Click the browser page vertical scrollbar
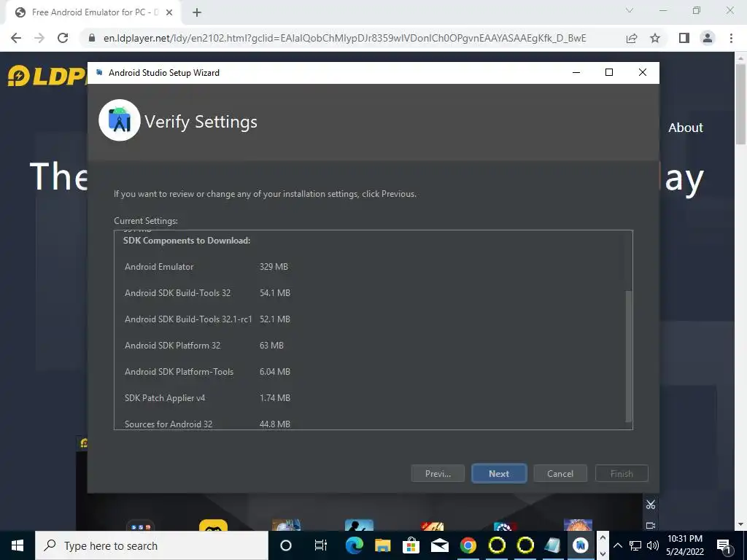The image size is (747, 560). tap(741, 104)
